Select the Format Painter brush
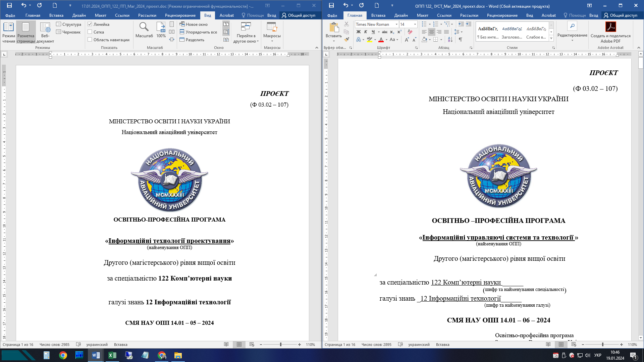 [x=346, y=40]
